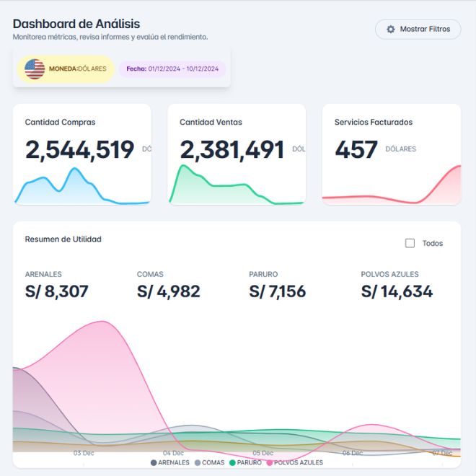This screenshot has width=476, height=476.
Task: Click the US flag currency icon
Action: pyautogui.click(x=35, y=69)
